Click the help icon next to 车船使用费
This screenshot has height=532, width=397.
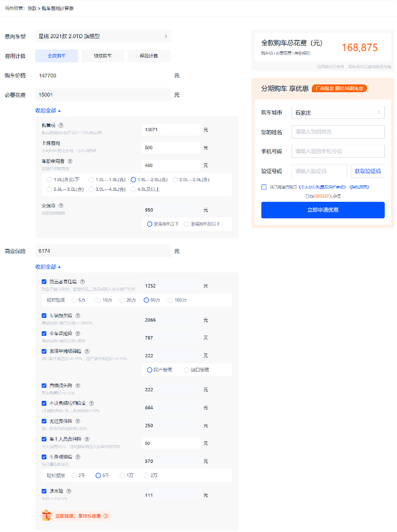pos(70,161)
